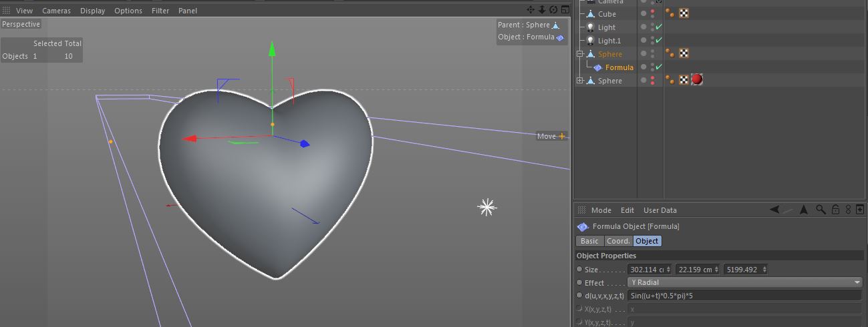Click the viewport panel grip handle
The image size is (868, 327).
tap(7, 10)
